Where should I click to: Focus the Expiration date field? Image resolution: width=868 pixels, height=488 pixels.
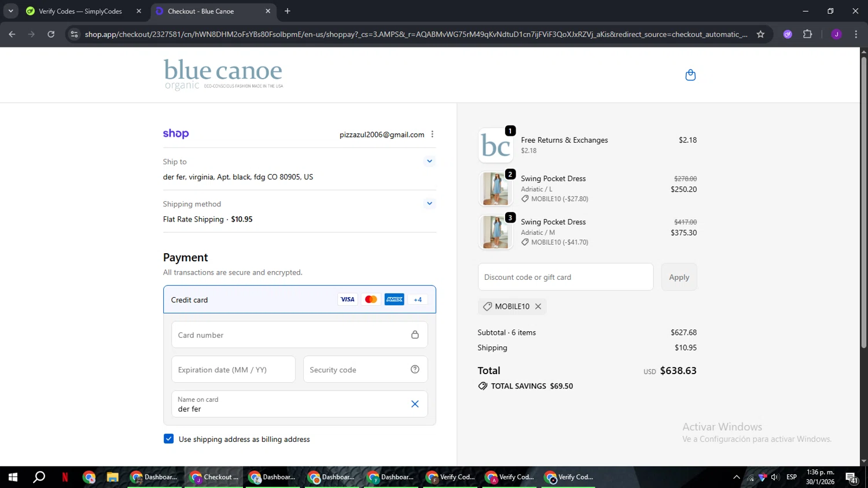(233, 369)
